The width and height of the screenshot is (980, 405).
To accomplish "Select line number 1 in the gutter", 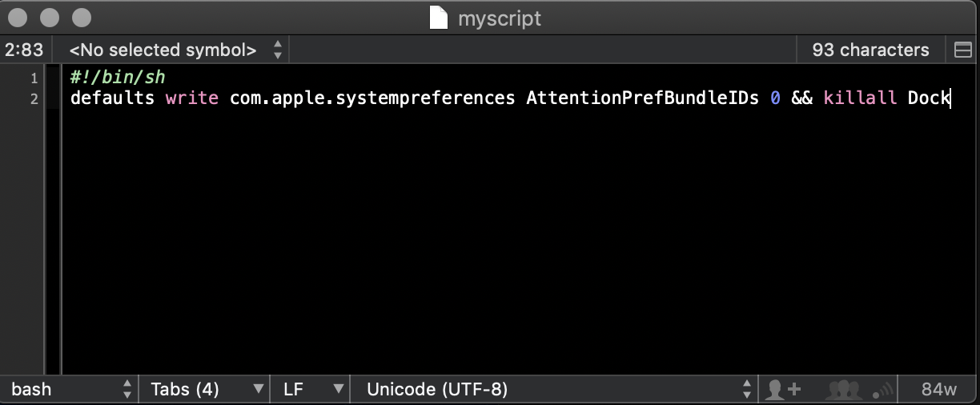I will coord(34,78).
